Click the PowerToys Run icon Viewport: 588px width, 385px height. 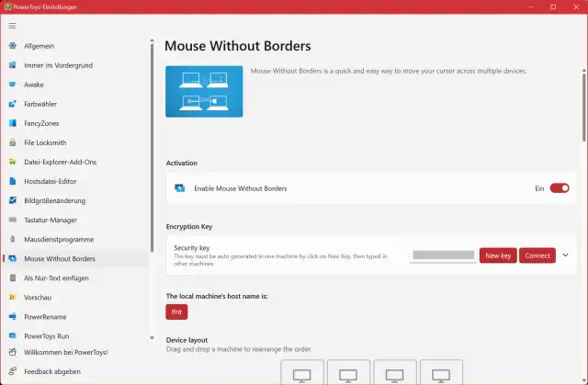(x=12, y=336)
